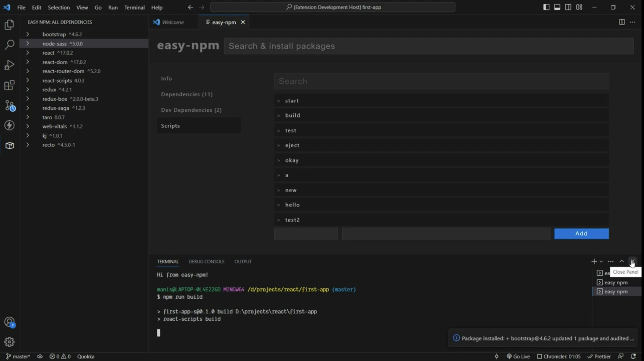Click the sync changes cloud icon
Image resolution: width=644 pixels, height=361 pixels.
[40, 356]
